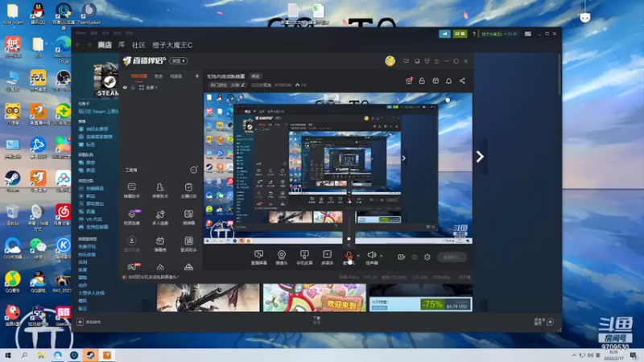
Task: Open taskbar search magnifier
Action: pos(24,356)
